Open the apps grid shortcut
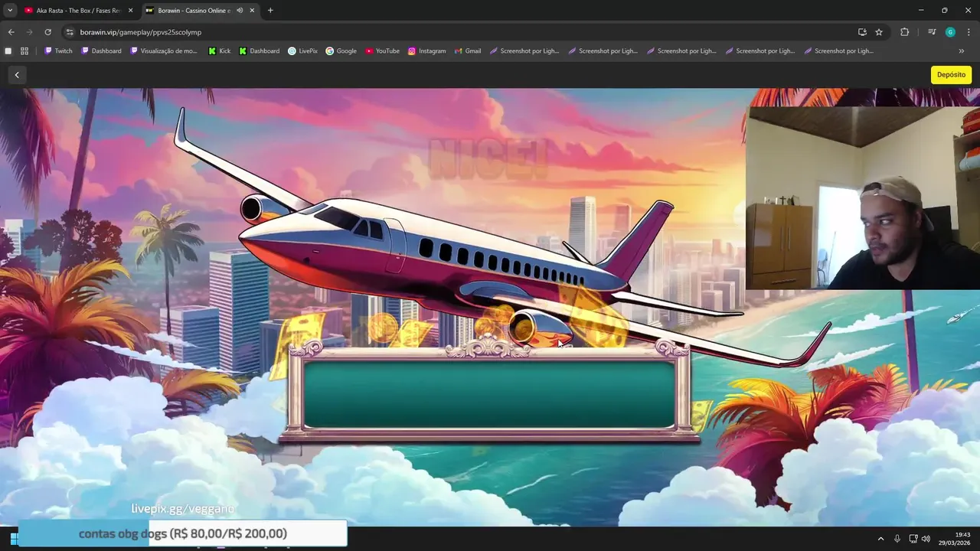The height and width of the screenshot is (551, 980). point(24,51)
